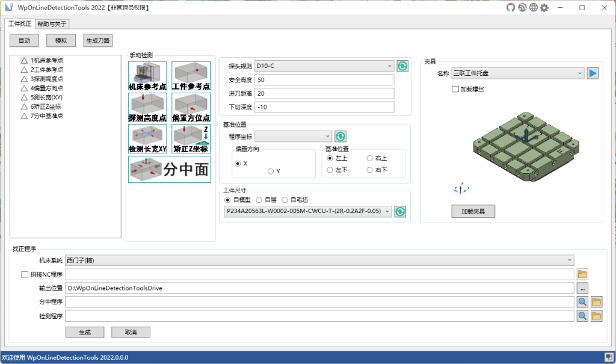Screen dimensions: 616x364
Task: Open the P234A20563L model dropdown
Action: point(307,211)
